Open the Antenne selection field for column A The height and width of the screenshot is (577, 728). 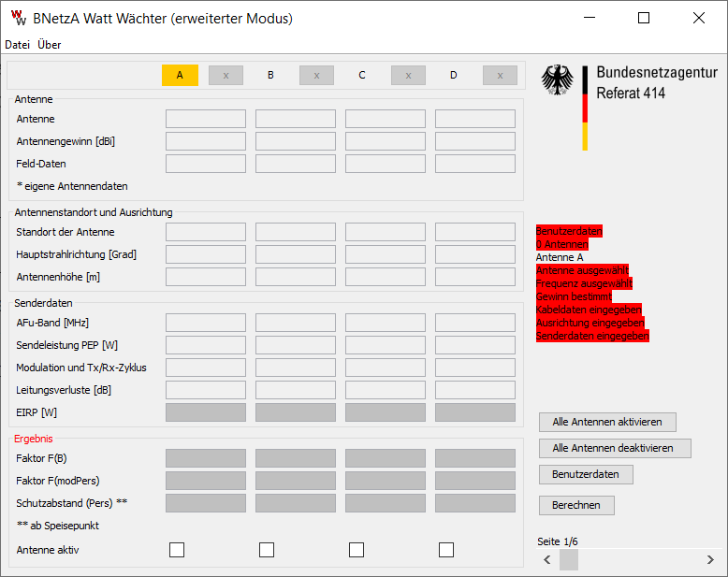pos(206,119)
